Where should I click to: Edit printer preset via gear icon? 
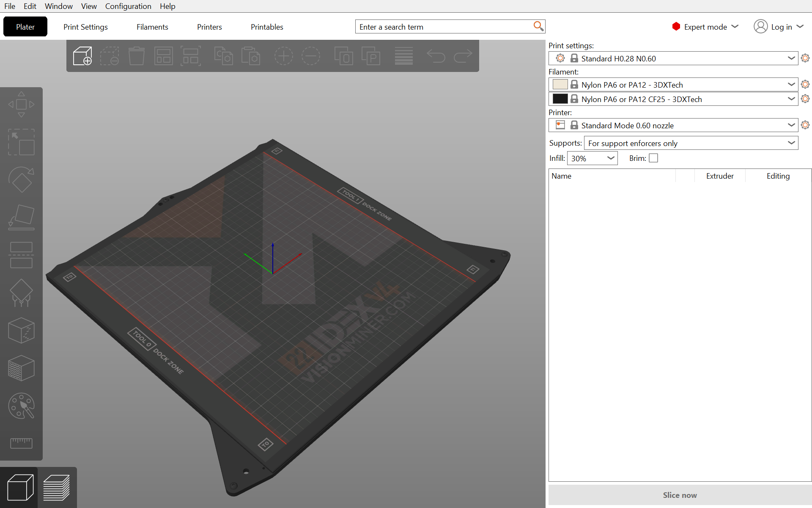tap(805, 125)
